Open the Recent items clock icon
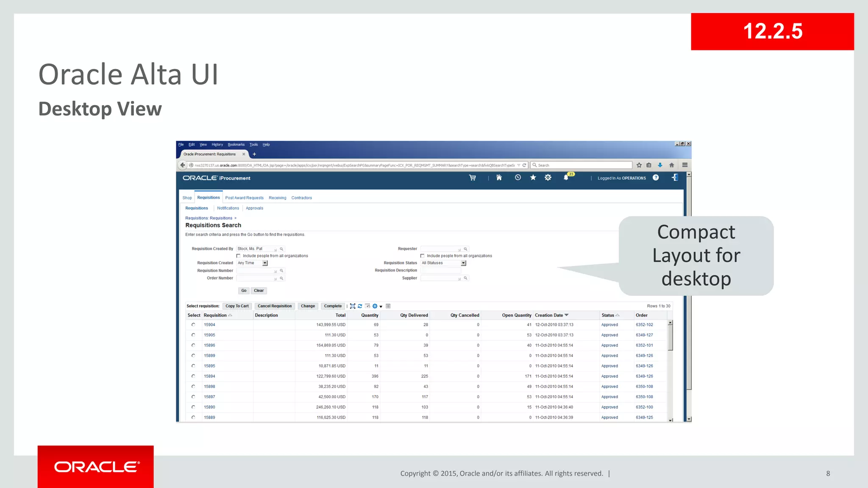 tap(517, 177)
